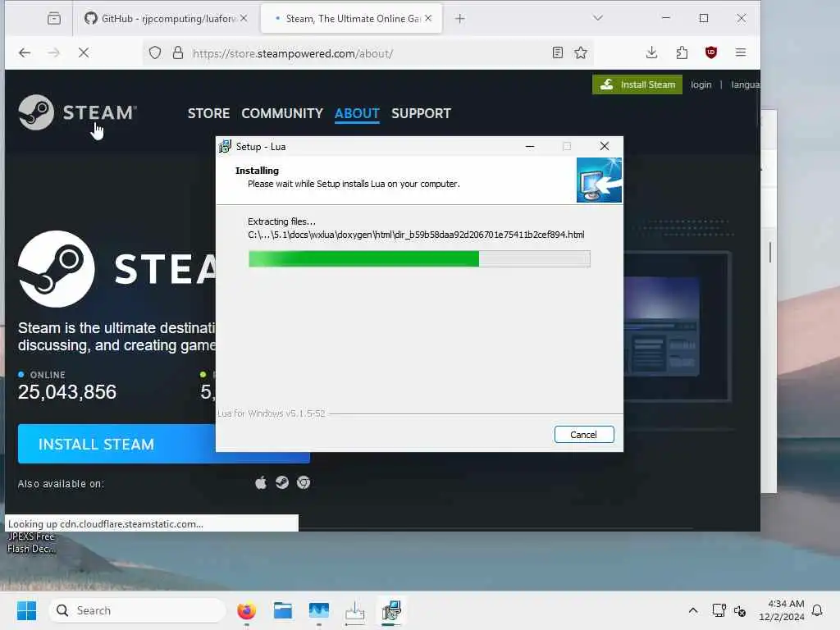Open the blue graph app on taskbar
Image resolution: width=840 pixels, height=630 pixels.
pos(319,610)
